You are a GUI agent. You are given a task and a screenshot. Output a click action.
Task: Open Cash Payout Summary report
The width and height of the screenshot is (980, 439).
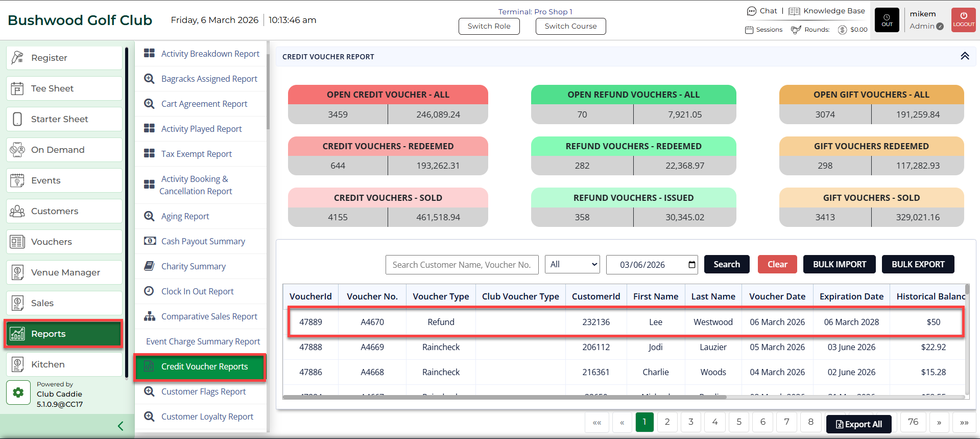coord(203,241)
